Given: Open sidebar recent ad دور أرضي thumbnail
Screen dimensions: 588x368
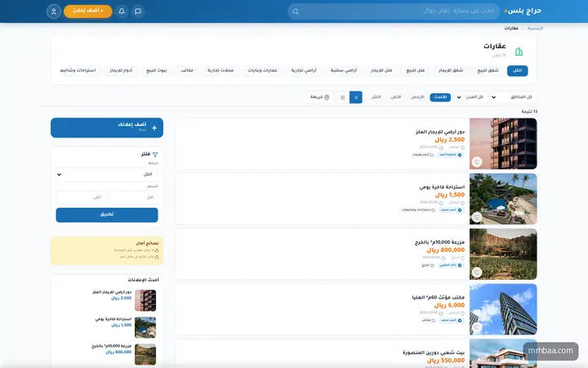Looking at the screenshot, I should (x=145, y=300).
